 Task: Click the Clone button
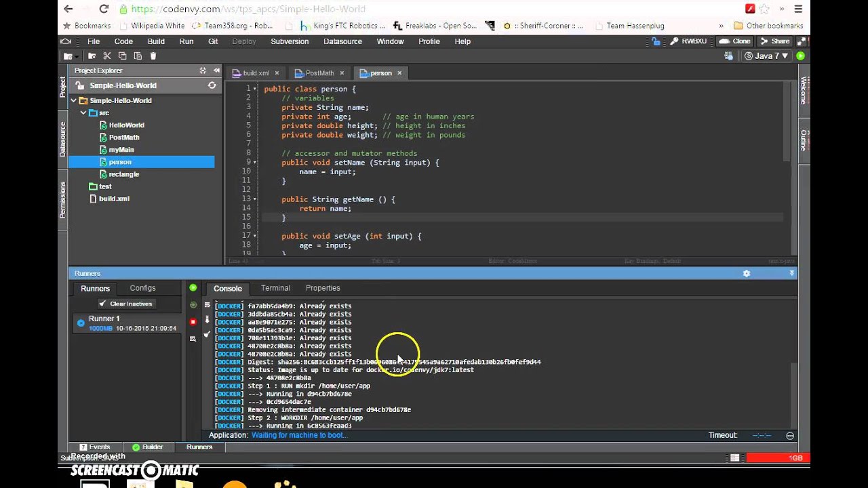(x=735, y=41)
